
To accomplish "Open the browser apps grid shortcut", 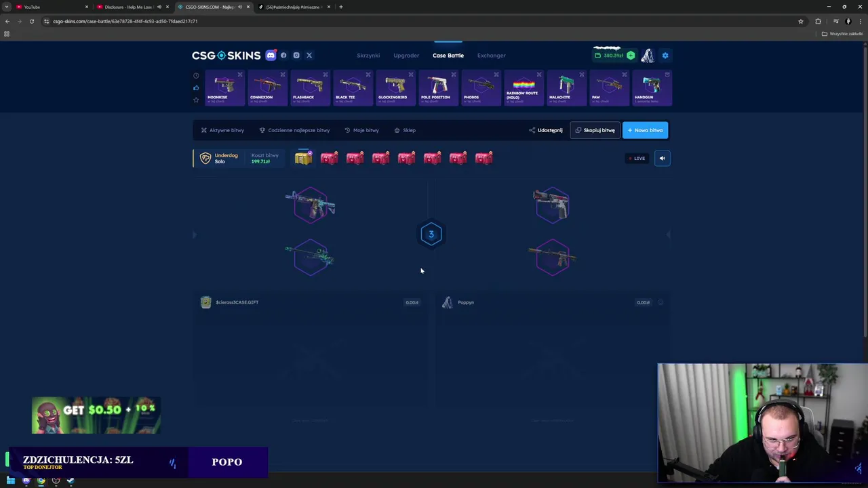I will click(x=7, y=34).
